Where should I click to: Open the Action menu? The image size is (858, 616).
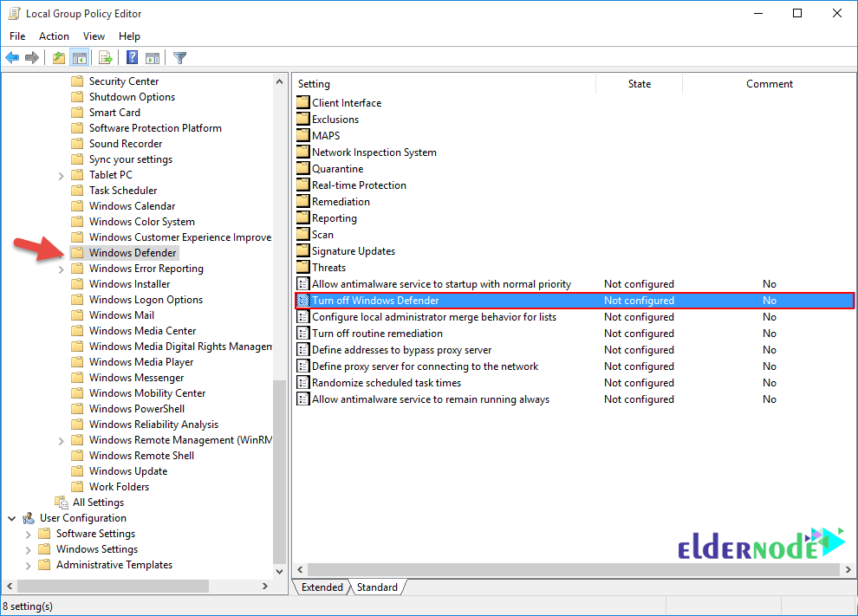pos(54,36)
